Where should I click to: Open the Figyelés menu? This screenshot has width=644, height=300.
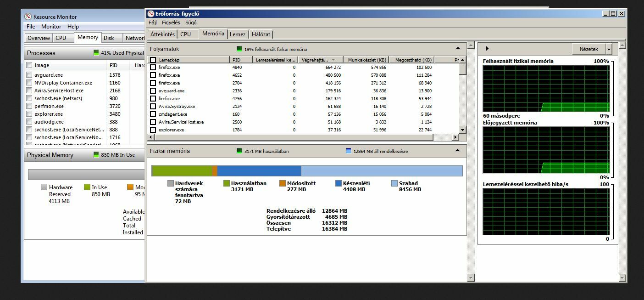171,23
